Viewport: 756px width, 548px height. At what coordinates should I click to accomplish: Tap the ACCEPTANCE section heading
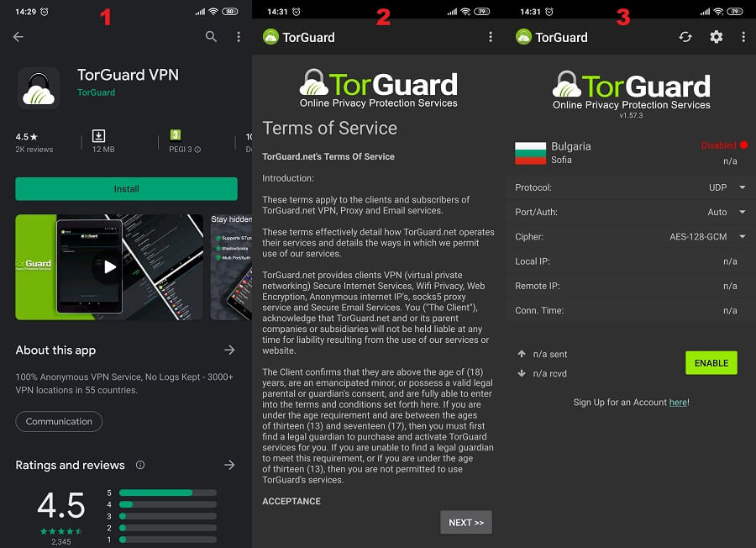coord(291,501)
